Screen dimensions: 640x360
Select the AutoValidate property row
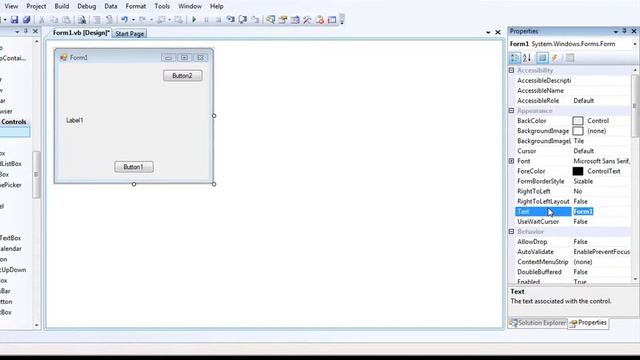click(x=573, y=252)
